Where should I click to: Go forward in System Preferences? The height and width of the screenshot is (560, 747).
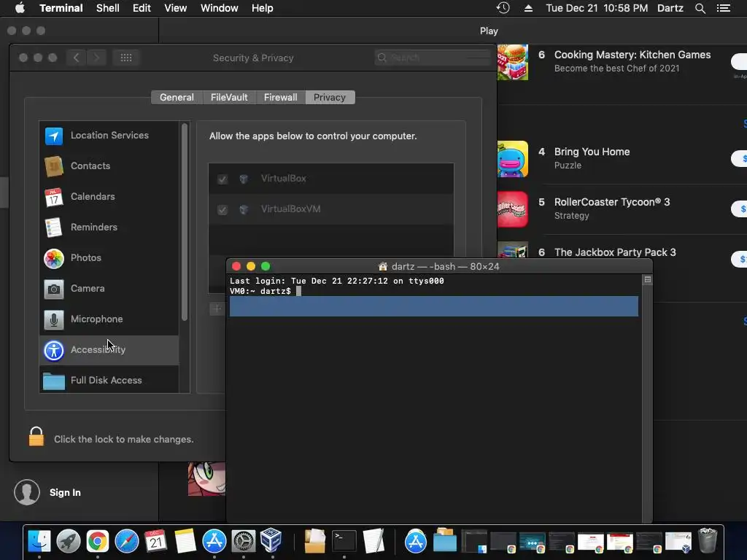coord(97,58)
